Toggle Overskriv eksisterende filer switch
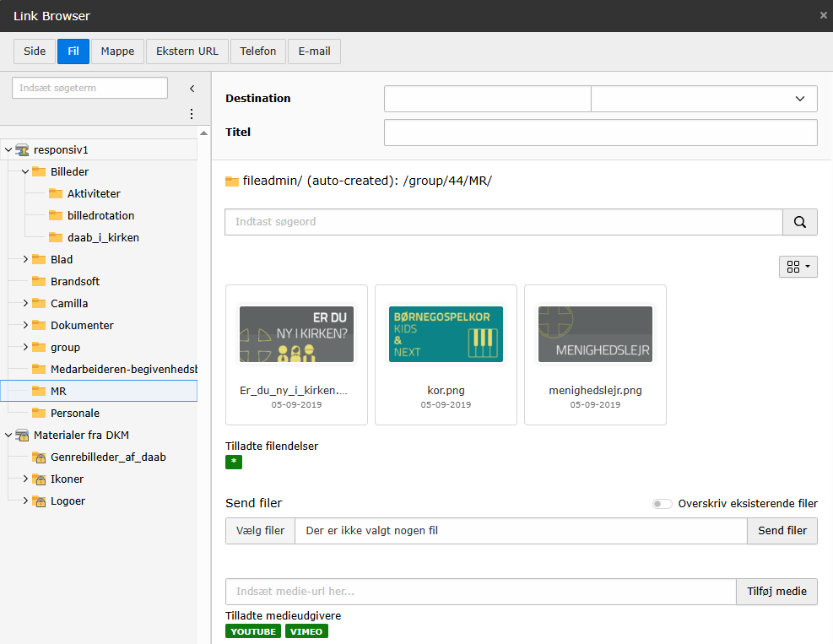The image size is (833, 644). 663,504
